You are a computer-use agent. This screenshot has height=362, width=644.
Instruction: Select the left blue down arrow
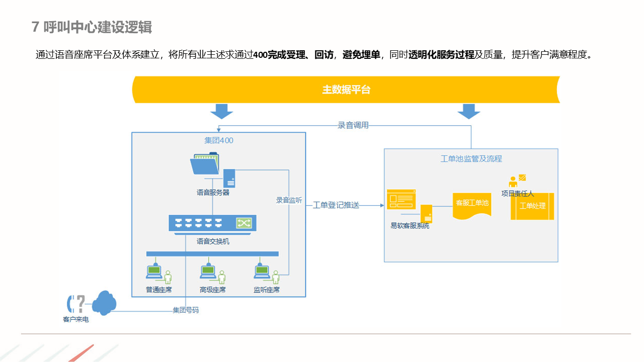221,111
